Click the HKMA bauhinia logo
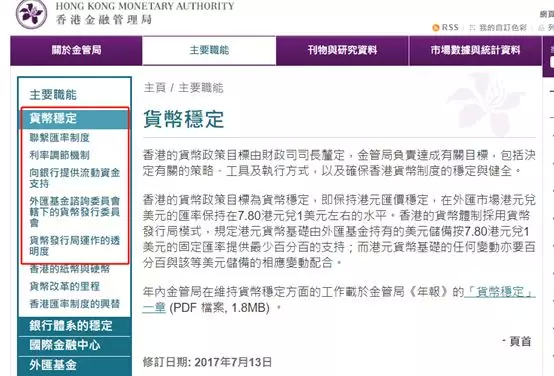 click(31, 14)
